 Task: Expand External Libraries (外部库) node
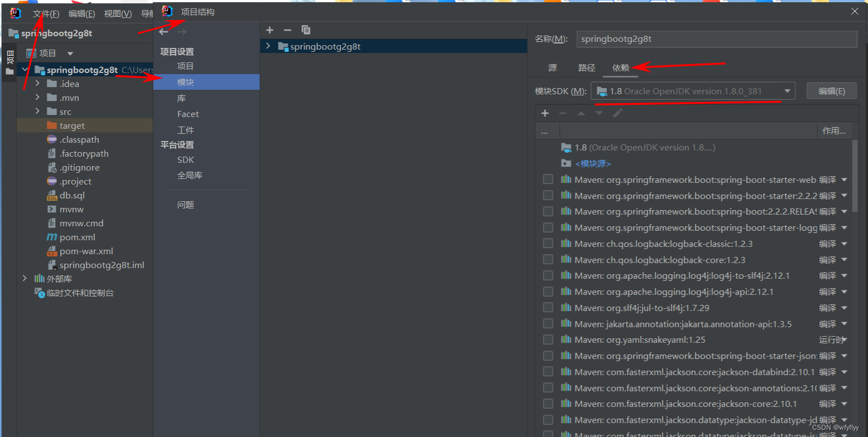point(25,279)
